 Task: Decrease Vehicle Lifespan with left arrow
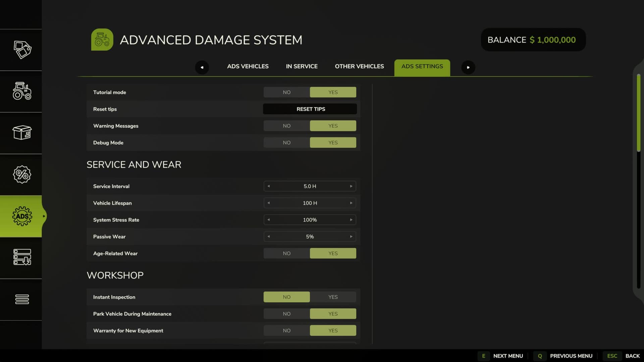tap(268, 203)
